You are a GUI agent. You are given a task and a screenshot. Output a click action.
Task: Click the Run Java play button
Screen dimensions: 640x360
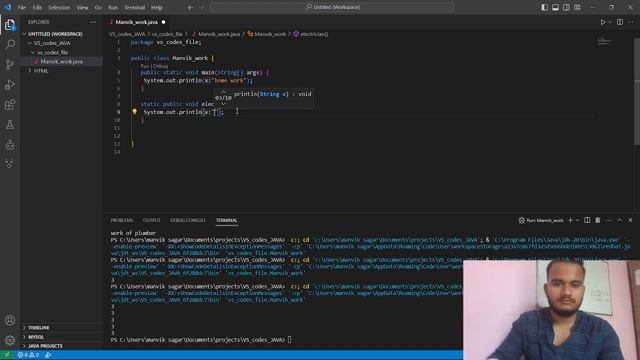[x=602, y=22]
